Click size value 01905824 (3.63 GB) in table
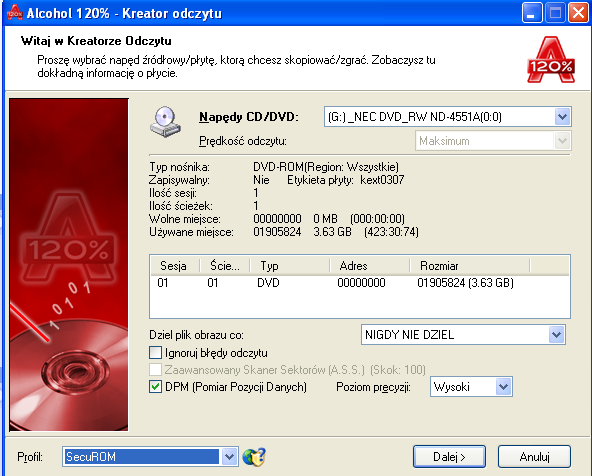 pos(466,283)
